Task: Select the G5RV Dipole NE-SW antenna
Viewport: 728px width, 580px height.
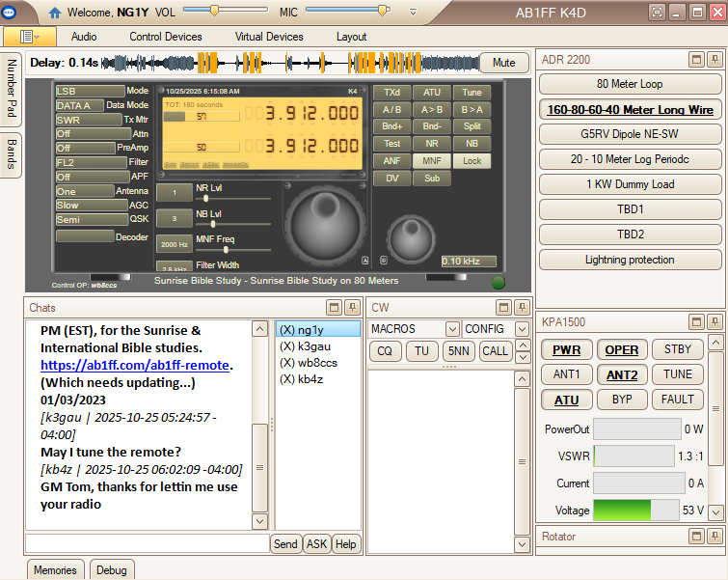Action: [630, 134]
